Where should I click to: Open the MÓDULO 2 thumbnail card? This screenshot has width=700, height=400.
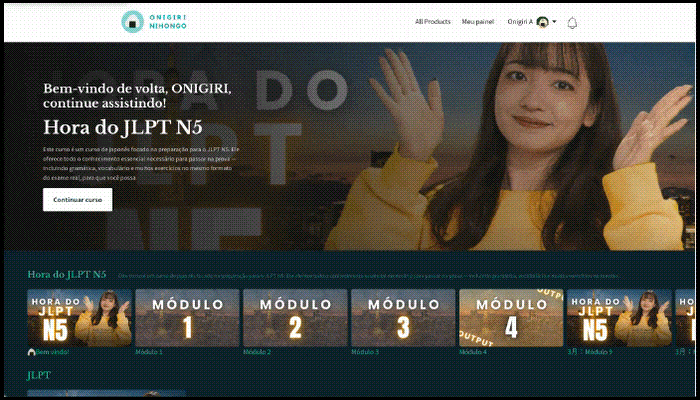coord(296,318)
